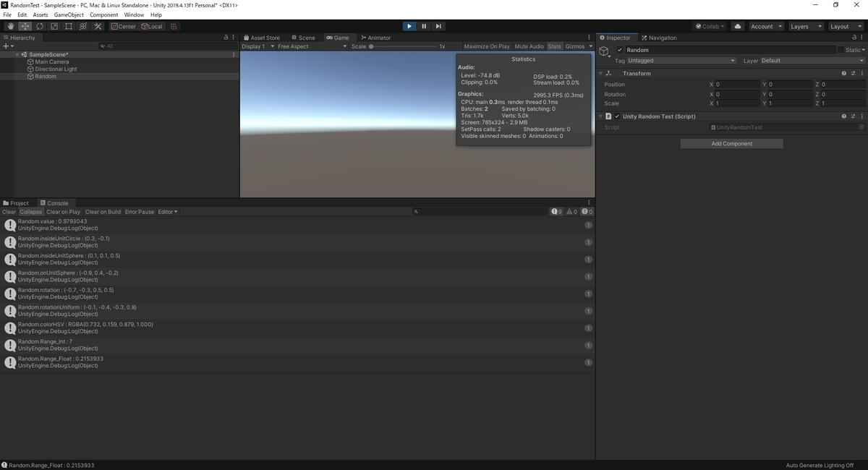This screenshot has height=470, width=868.
Task: Click the Step frame button
Action: tap(438, 27)
